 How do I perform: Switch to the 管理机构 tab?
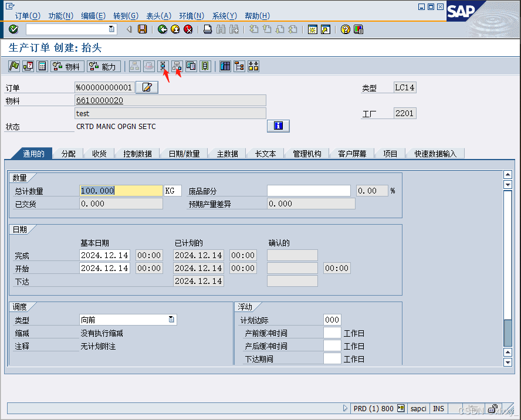[x=307, y=154]
